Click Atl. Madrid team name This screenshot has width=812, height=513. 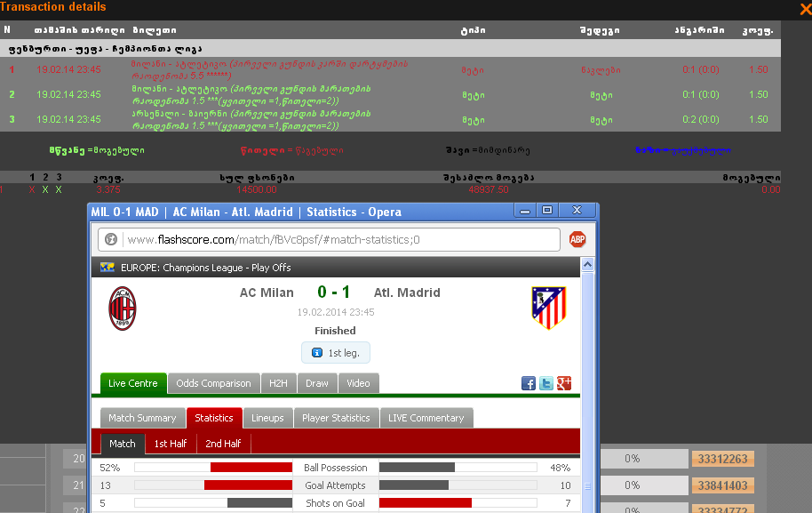(407, 293)
